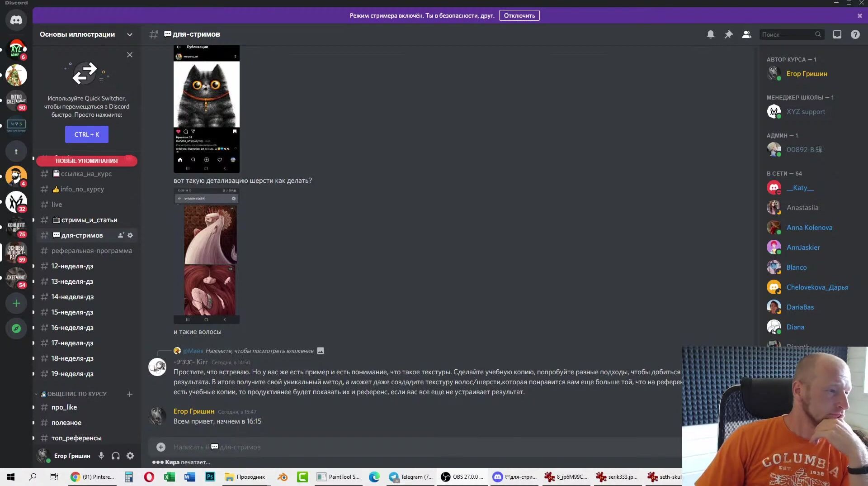Open the black cat image attachment
The height and width of the screenshot is (486, 868).
pos(207,109)
